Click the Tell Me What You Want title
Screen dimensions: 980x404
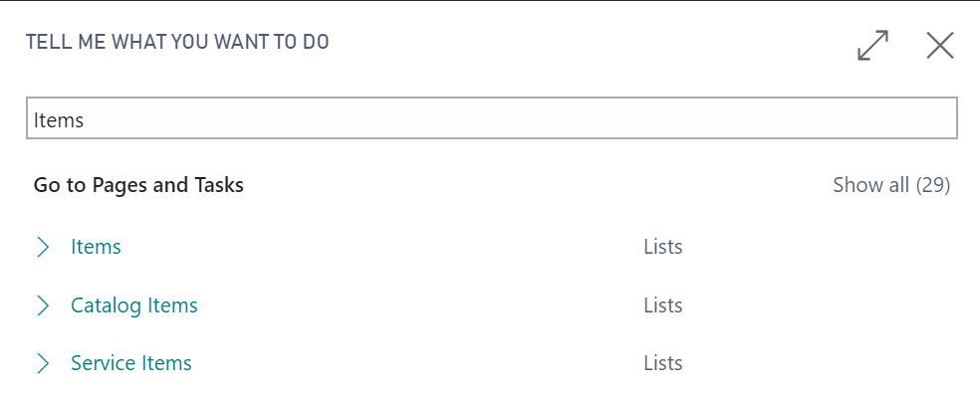click(177, 42)
